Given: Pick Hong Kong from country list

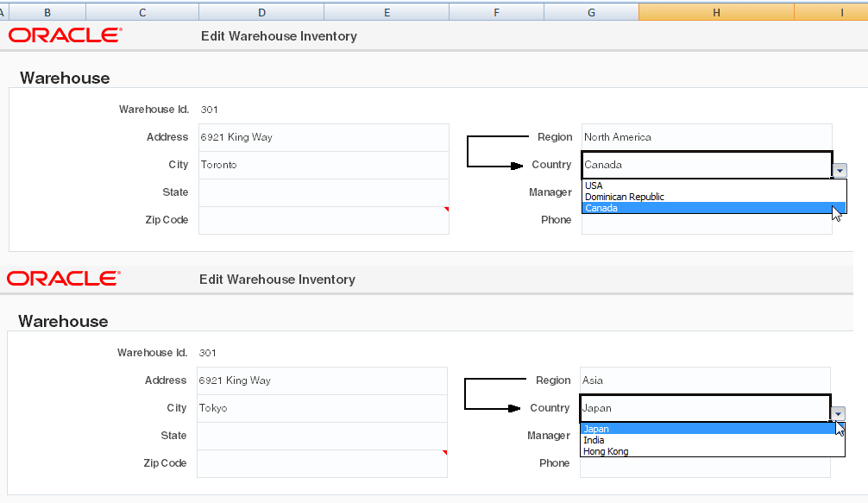Looking at the screenshot, I should point(713,451).
